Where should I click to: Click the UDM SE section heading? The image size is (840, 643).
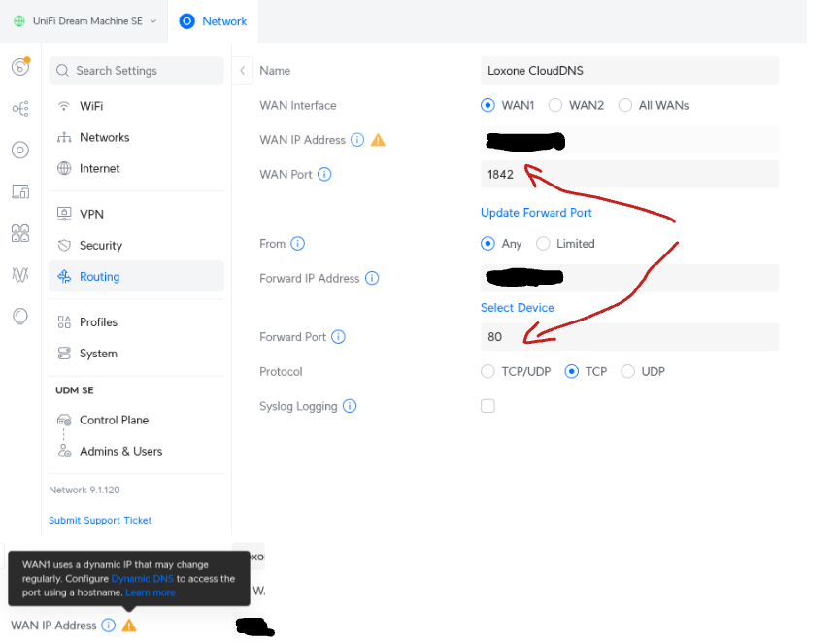pyautogui.click(x=75, y=390)
